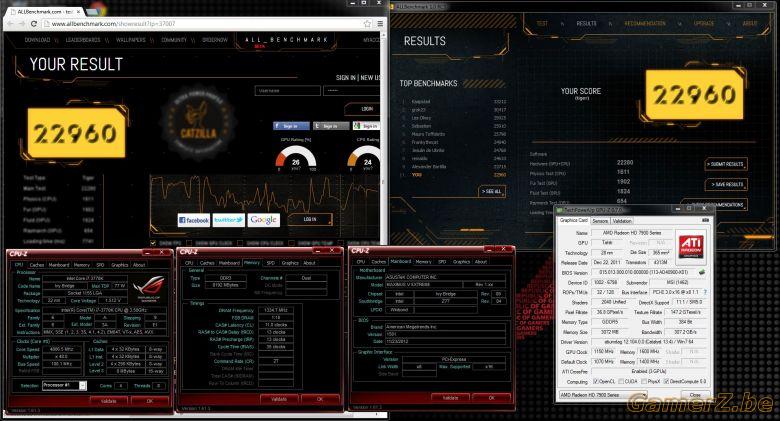Image resolution: width=780 pixels, height=421 pixels.
Task: Switch to CPU tab in middle CPU-Z window
Action: coord(189,263)
